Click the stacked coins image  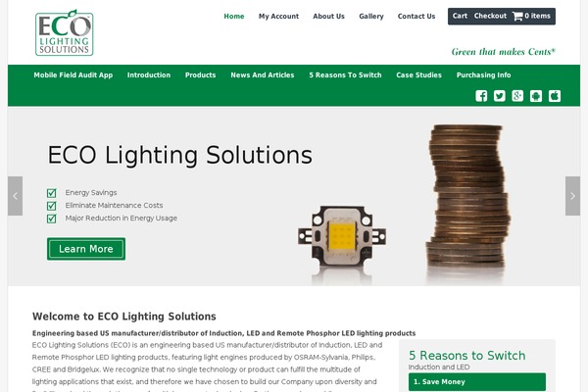point(468,196)
